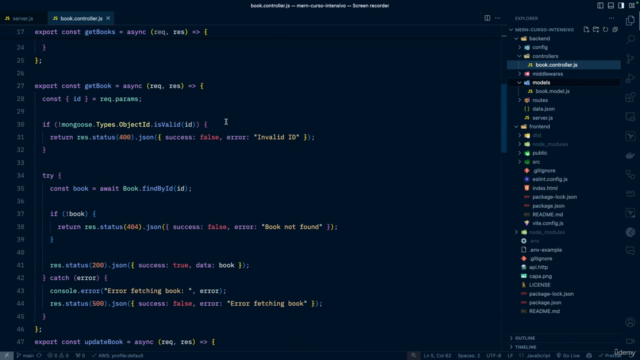Collapse MERN-CURSO-INTENSIVO project root

pos(544,30)
